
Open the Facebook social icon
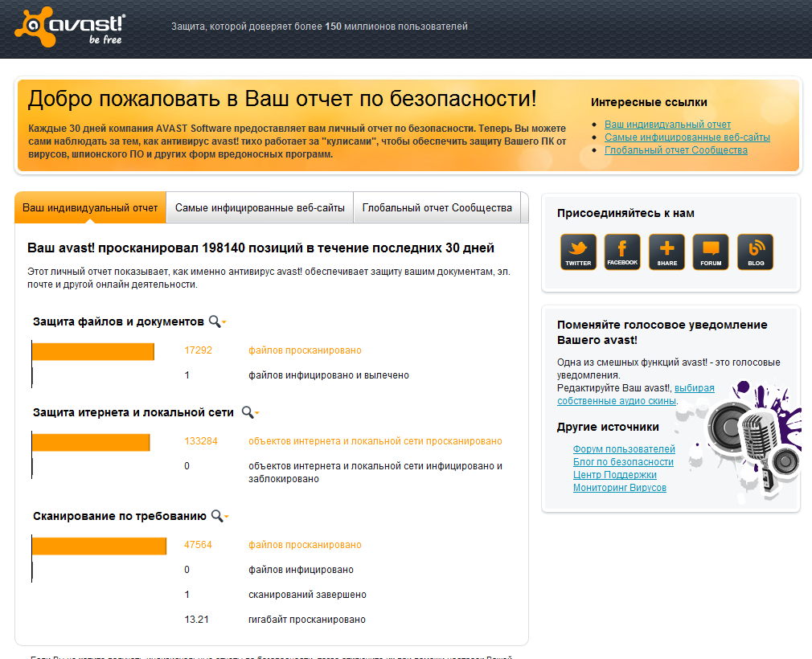(x=622, y=252)
